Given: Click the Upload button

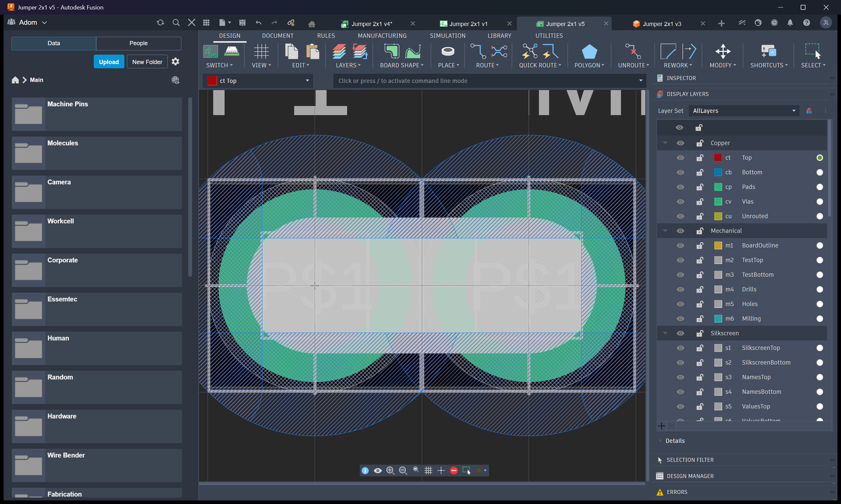Looking at the screenshot, I should pyautogui.click(x=109, y=62).
